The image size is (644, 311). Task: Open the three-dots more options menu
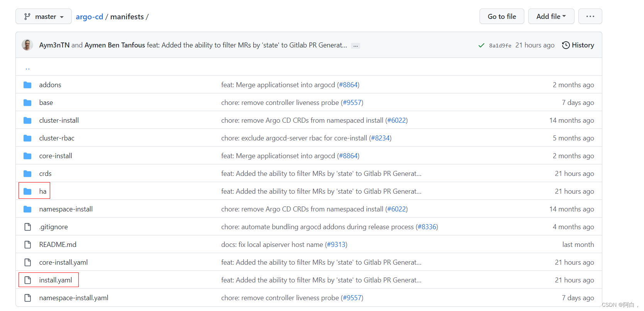pyautogui.click(x=590, y=17)
